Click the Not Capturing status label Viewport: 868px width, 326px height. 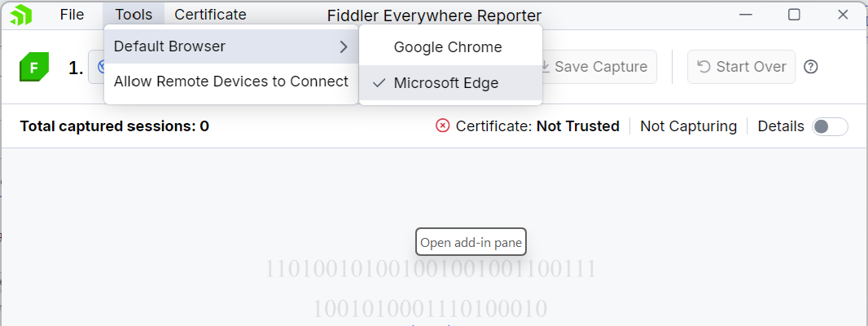pyautogui.click(x=688, y=126)
